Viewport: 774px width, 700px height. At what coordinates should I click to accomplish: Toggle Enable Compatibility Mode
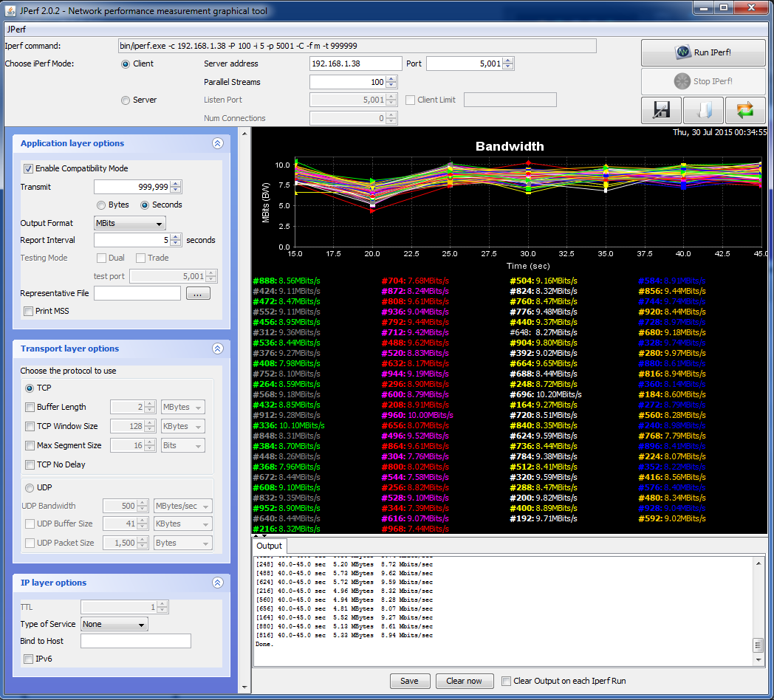click(x=27, y=168)
